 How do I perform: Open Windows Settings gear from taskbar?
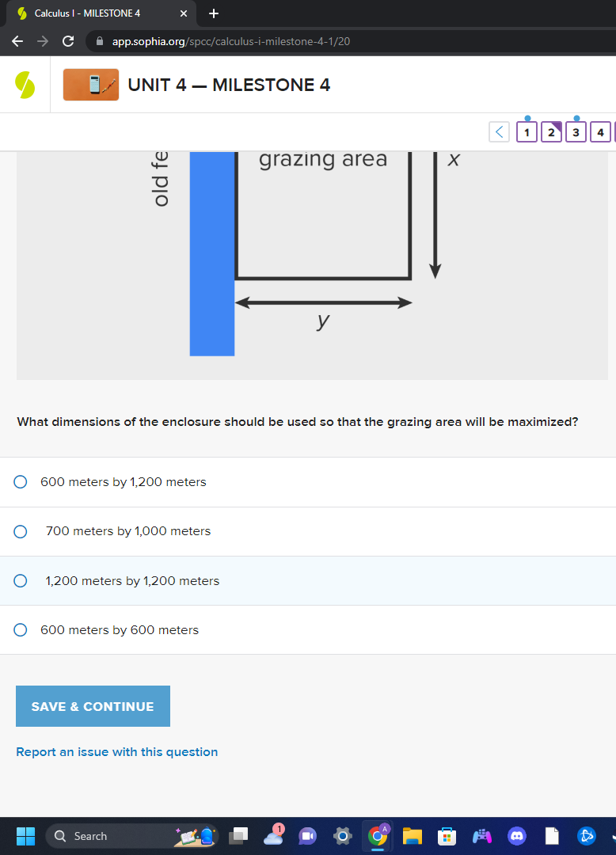pyautogui.click(x=343, y=836)
